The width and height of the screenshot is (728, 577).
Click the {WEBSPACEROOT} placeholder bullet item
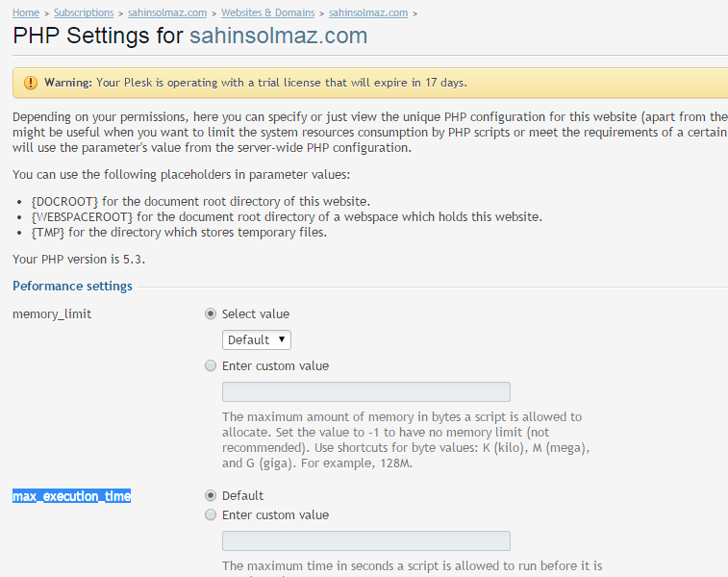(x=286, y=216)
